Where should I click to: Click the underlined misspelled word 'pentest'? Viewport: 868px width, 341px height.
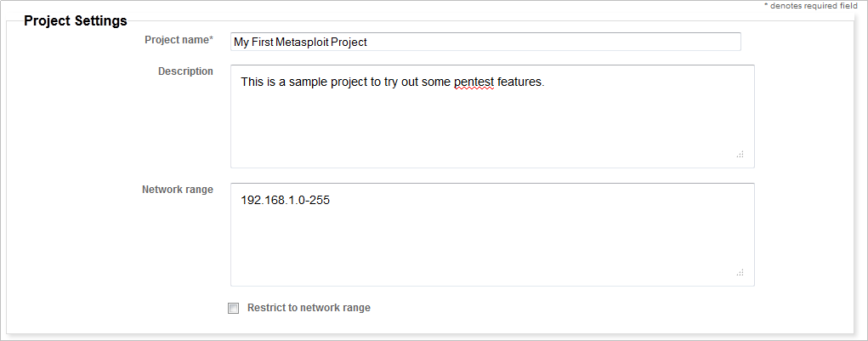pyautogui.click(x=474, y=82)
